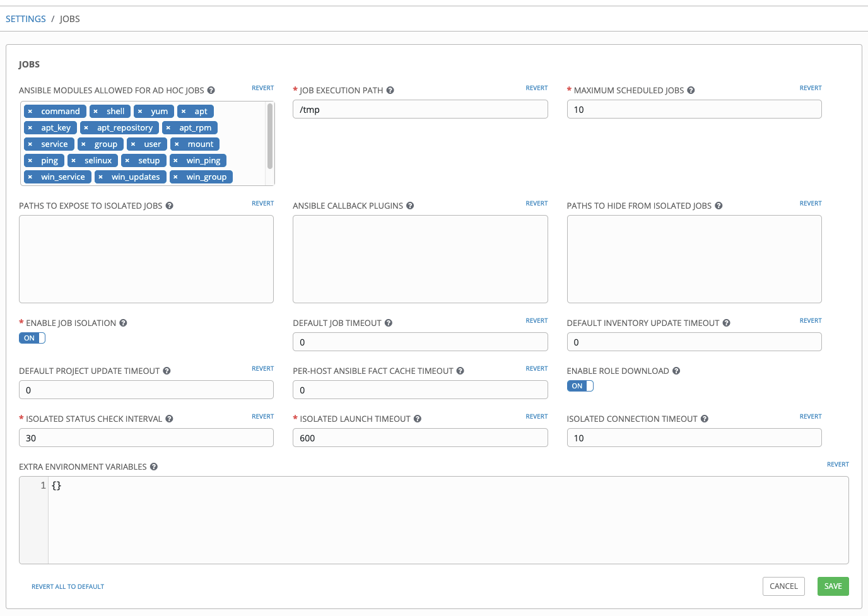The image size is (868, 616).
Task: Click the Maximum Scheduled Jobs input field
Action: [x=694, y=109]
